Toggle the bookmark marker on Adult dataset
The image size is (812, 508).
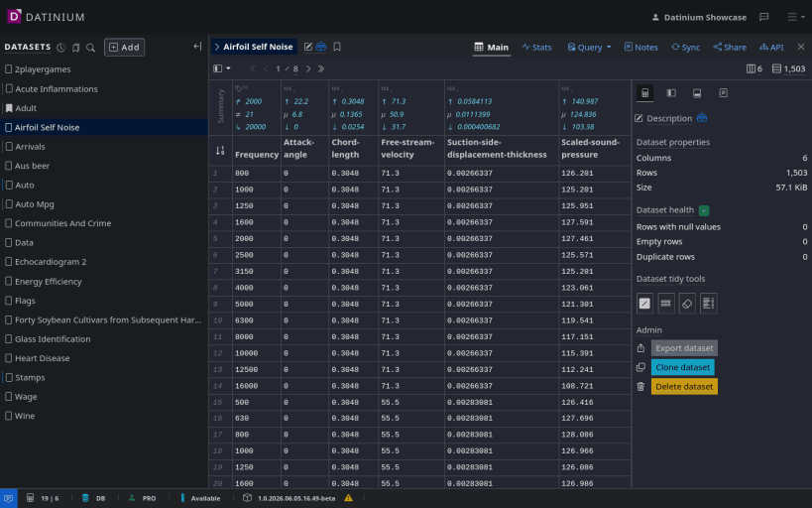pos(8,108)
